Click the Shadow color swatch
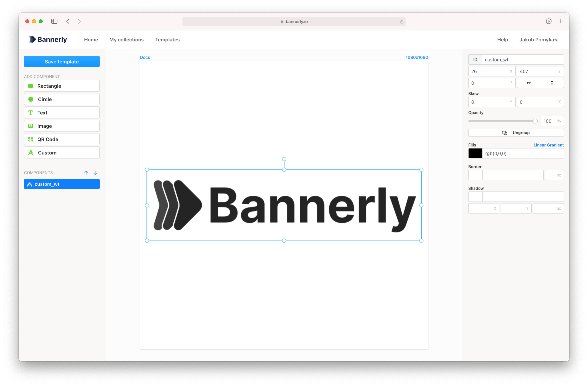The image size is (588, 386). pos(475,197)
